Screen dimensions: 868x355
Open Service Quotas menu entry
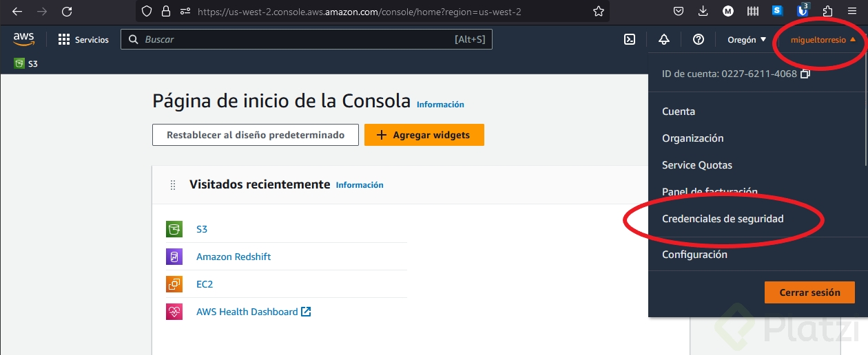(697, 165)
